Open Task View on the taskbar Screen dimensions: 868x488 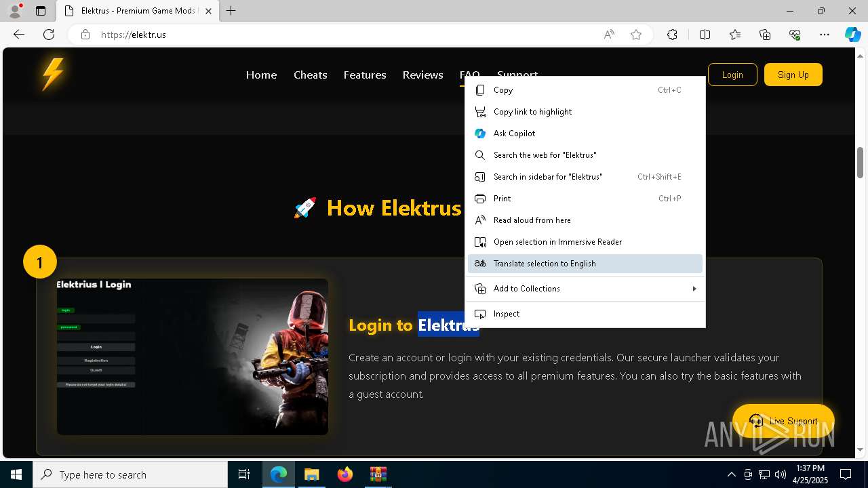pyautogui.click(x=244, y=474)
